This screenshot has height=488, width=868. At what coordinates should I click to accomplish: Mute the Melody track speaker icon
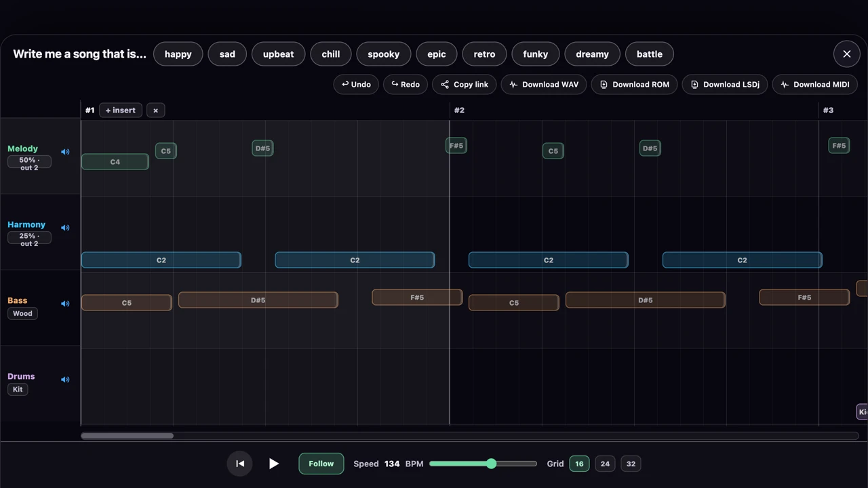tap(65, 152)
